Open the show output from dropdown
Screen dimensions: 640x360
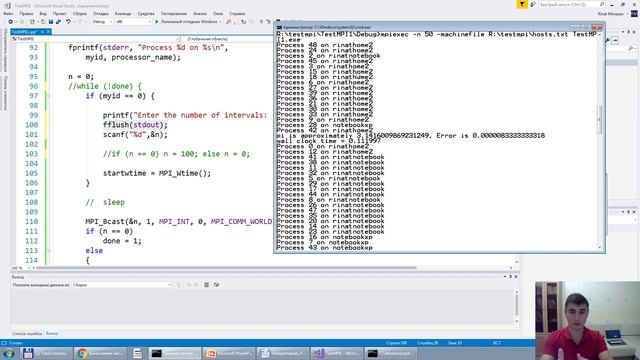pos(122,285)
